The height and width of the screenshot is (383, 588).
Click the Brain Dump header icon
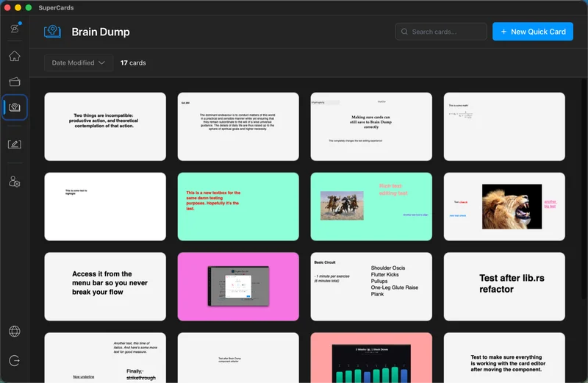click(52, 32)
